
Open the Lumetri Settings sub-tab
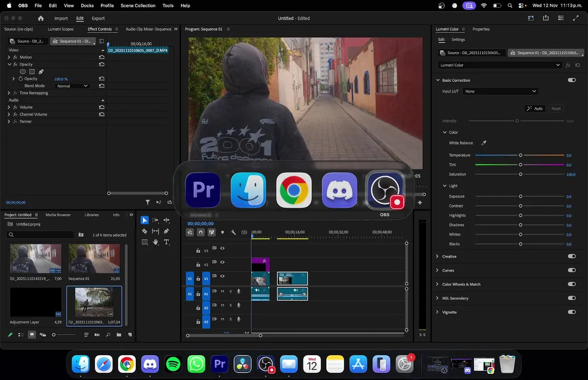(x=458, y=40)
